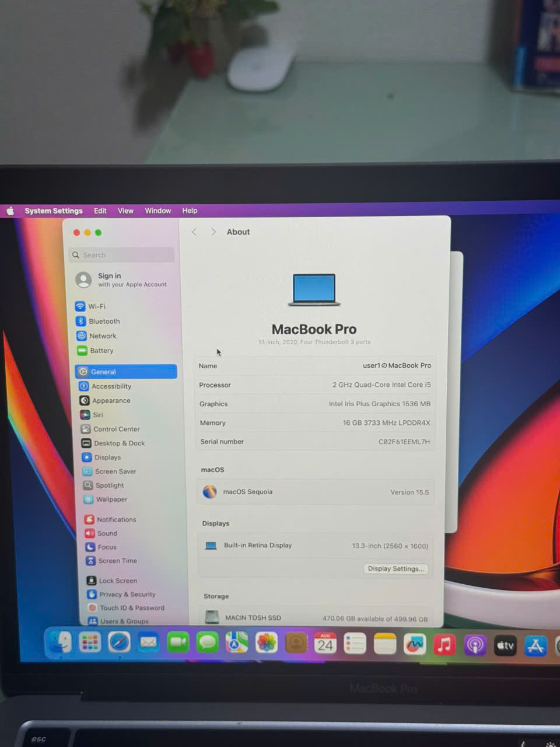Select Network in the sidebar
The width and height of the screenshot is (560, 747).
tap(96, 336)
